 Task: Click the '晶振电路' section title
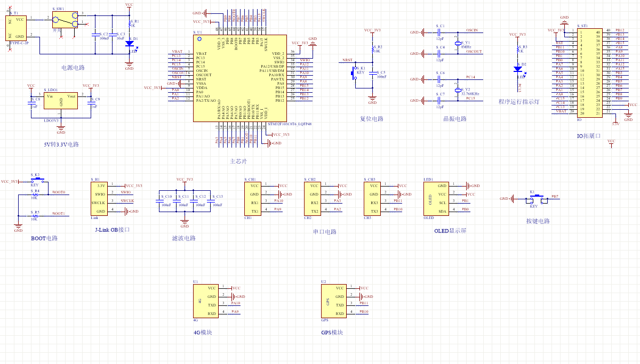[x=455, y=119]
